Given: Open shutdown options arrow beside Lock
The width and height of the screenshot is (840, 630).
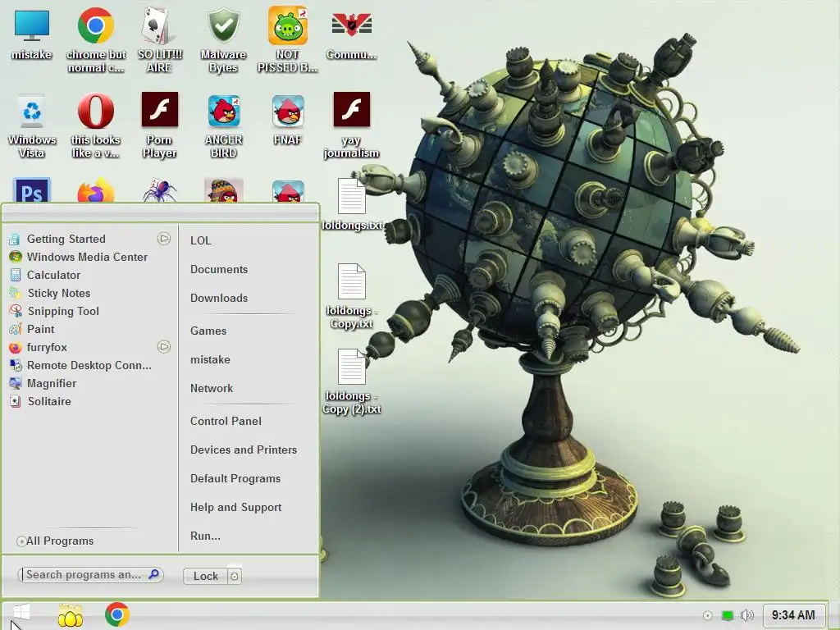Looking at the screenshot, I should pyautogui.click(x=234, y=576).
